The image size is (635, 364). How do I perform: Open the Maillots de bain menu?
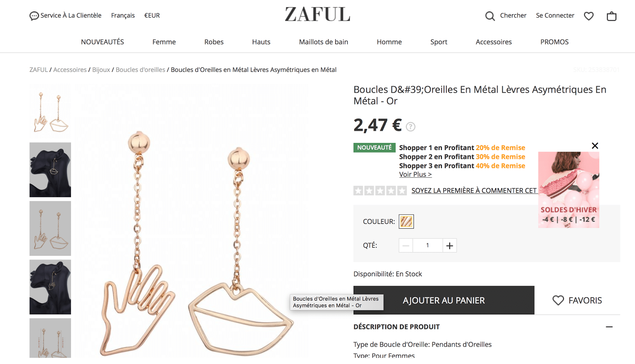point(323,42)
